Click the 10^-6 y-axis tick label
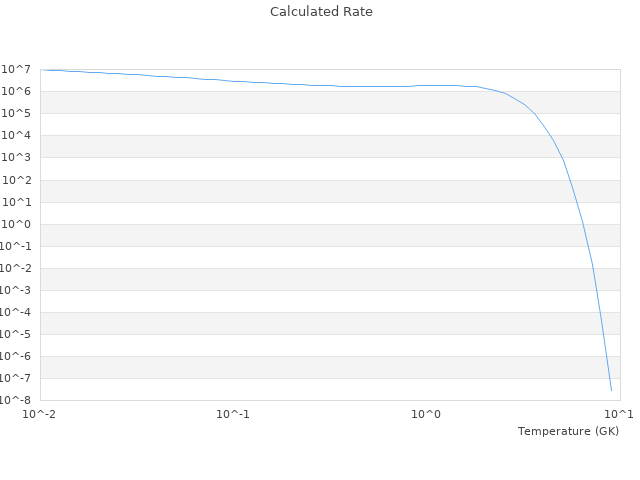The width and height of the screenshot is (640, 480). 14,356
